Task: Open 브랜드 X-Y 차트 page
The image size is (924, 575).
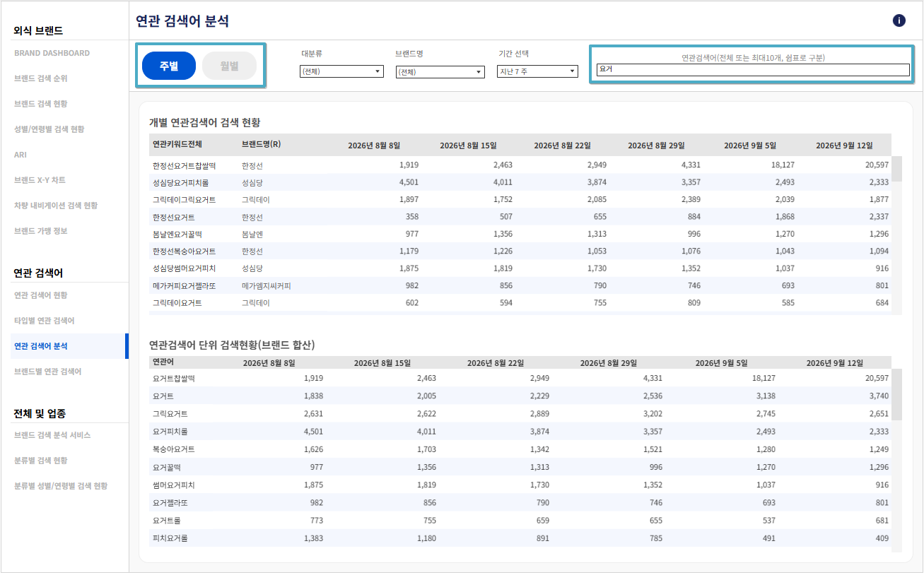Action: tap(40, 180)
